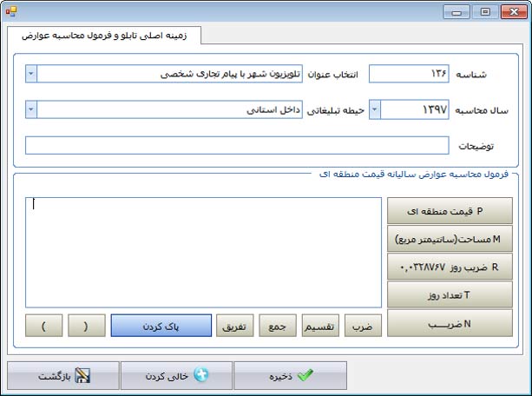Screen dimensions: 532x396
Task: Click inside the توضیحات text field
Action: coord(238,145)
